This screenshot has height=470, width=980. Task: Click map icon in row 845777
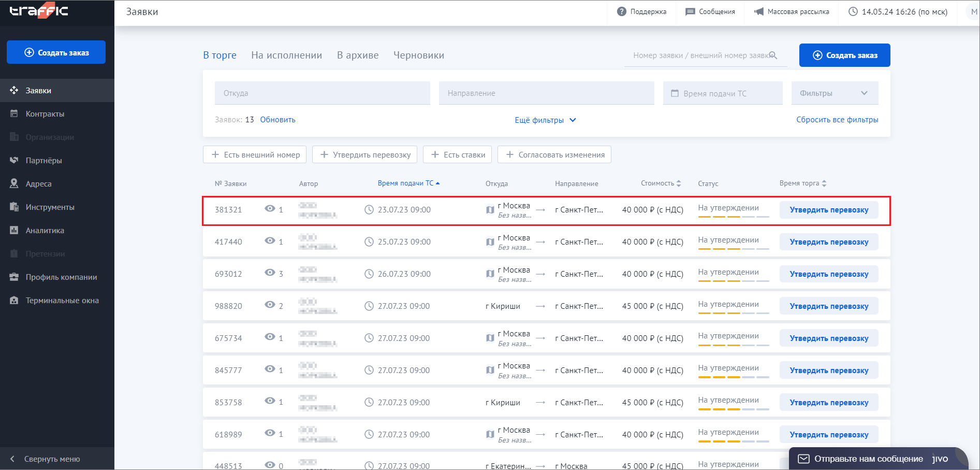[x=490, y=370]
